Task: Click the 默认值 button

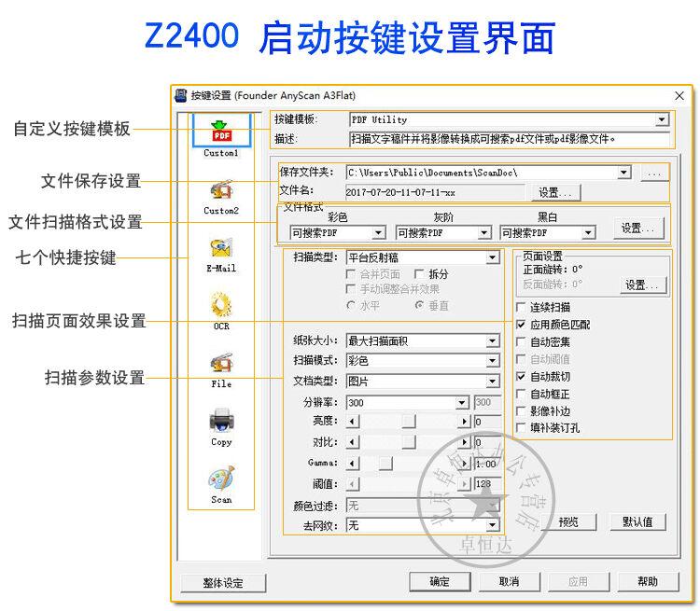Action: [637, 521]
